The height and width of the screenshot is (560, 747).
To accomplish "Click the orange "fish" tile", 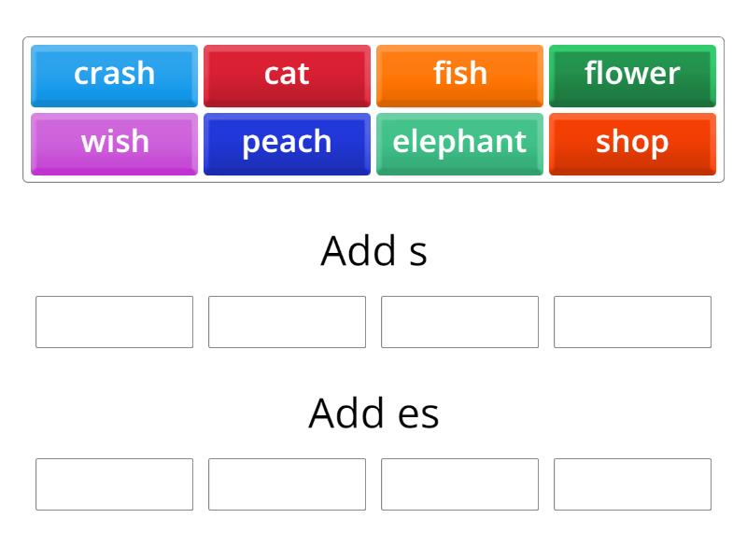I will [x=459, y=75].
